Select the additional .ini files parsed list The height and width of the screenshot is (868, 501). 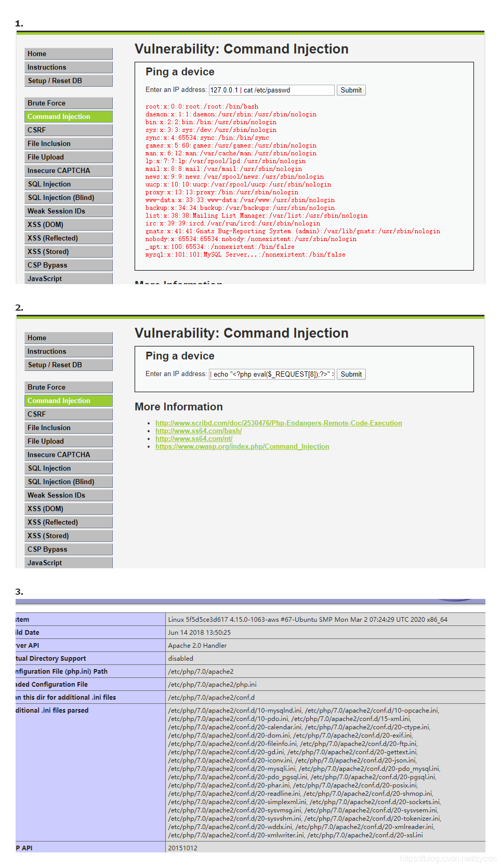click(x=325, y=772)
